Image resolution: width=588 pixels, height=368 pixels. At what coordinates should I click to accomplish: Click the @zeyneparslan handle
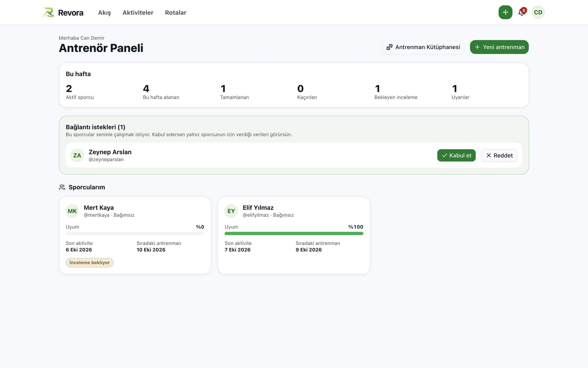coord(106,159)
